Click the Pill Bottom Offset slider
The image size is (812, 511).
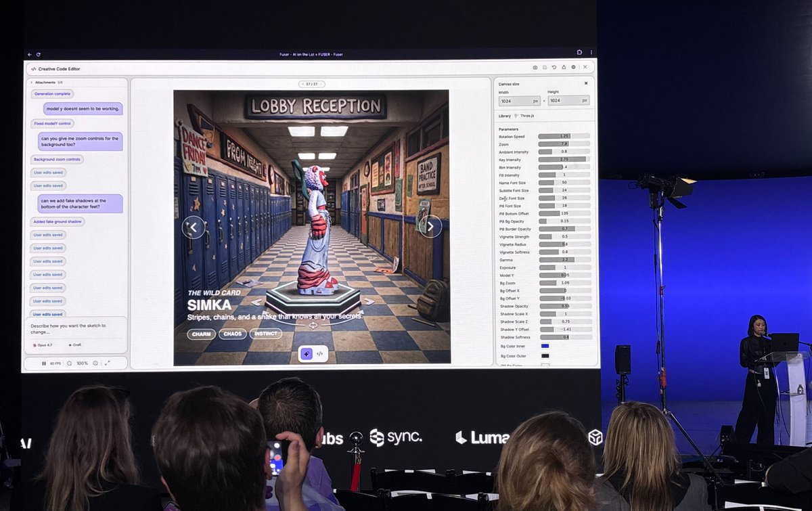pos(564,213)
